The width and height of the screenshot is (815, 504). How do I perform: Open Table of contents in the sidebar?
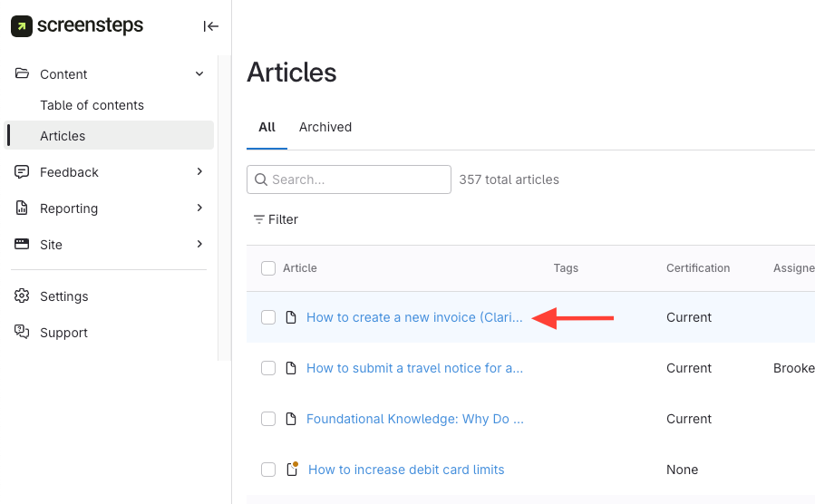[x=92, y=105]
